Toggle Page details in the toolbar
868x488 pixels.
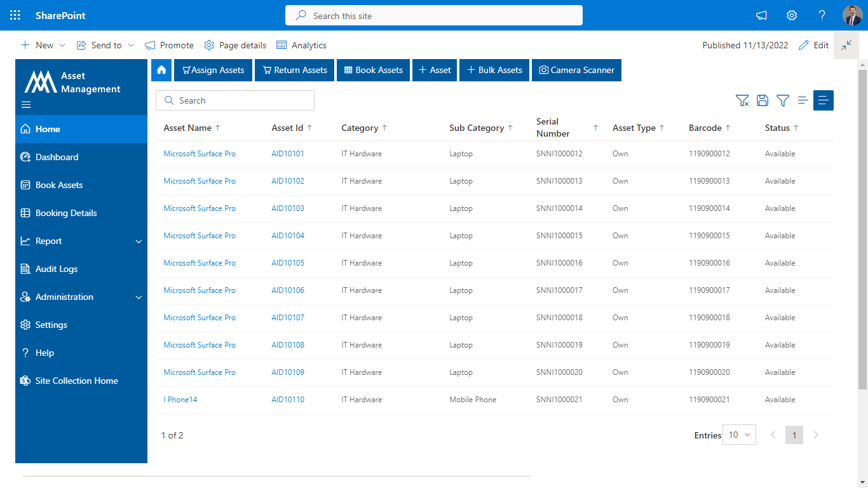pyautogui.click(x=235, y=45)
